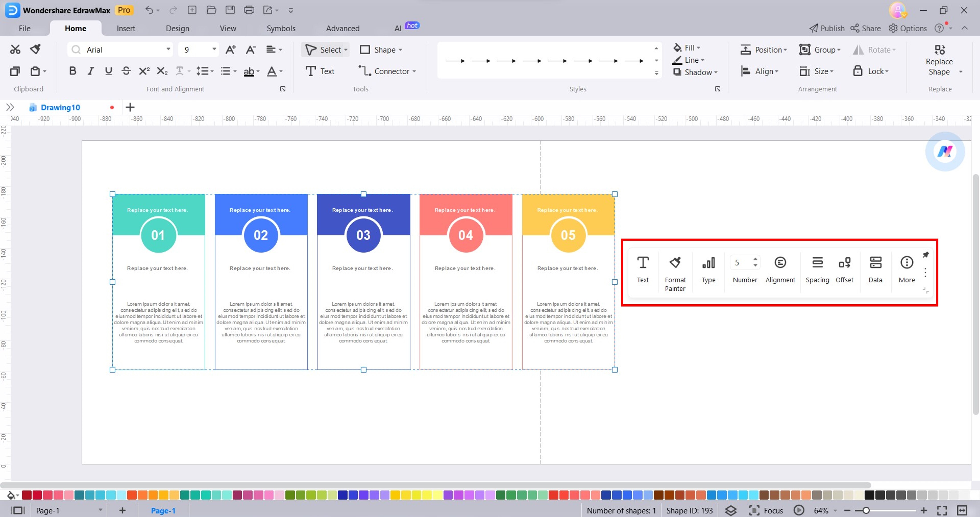Toggle Italic formatting
The image size is (980, 517).
click(x=91, y=71)
